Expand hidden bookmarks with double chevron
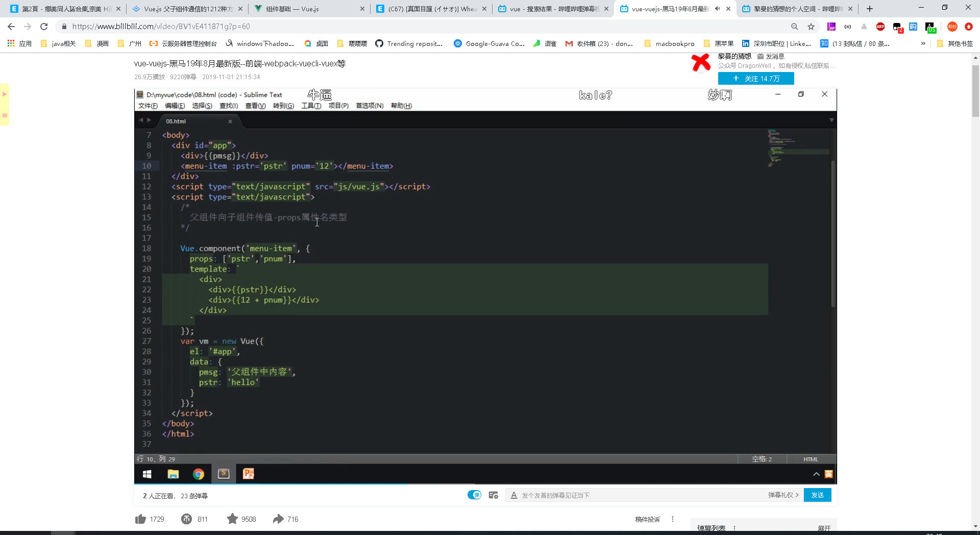The width and height of the screenshot is (980, 535). pos(923,44)
